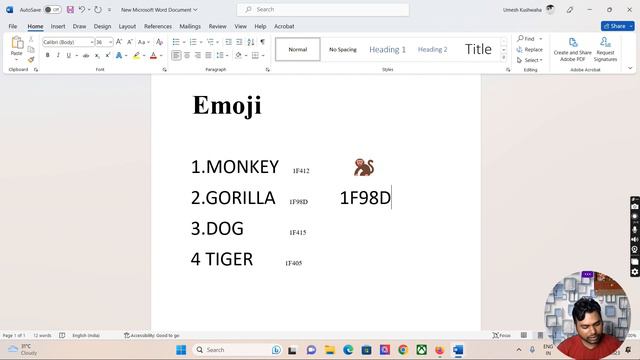Screen dimensions: 640x360
Task: Increase font size with the grow icon
Action: coord(119,42)
